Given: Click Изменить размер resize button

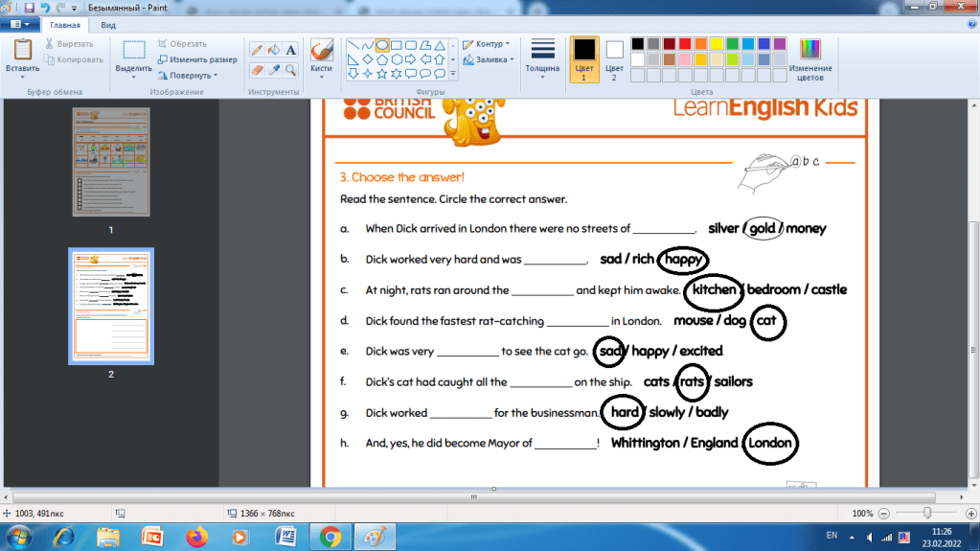Looking at the screenshot, I should coord(196,59).
